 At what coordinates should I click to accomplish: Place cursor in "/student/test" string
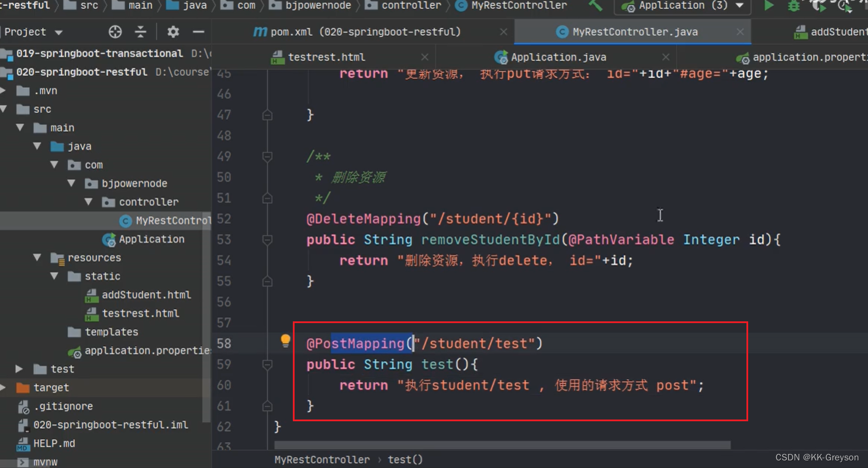(474, 344)
